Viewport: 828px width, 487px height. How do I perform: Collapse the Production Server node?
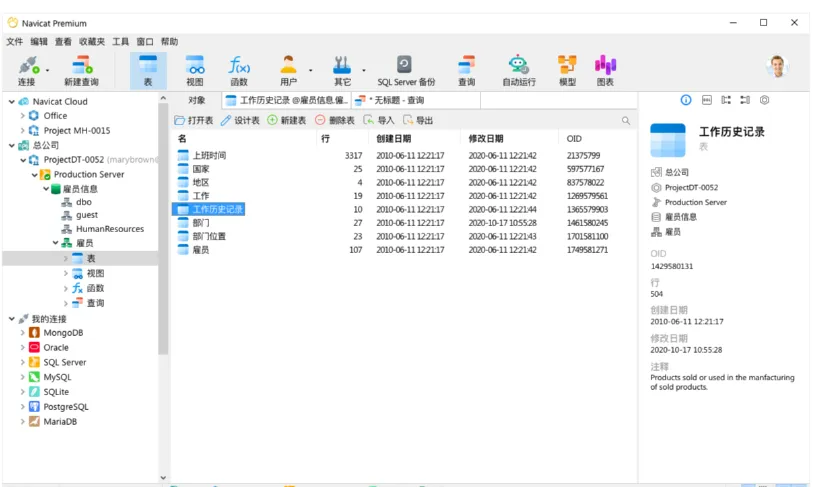pyautogui.click(x=35, y=174)
